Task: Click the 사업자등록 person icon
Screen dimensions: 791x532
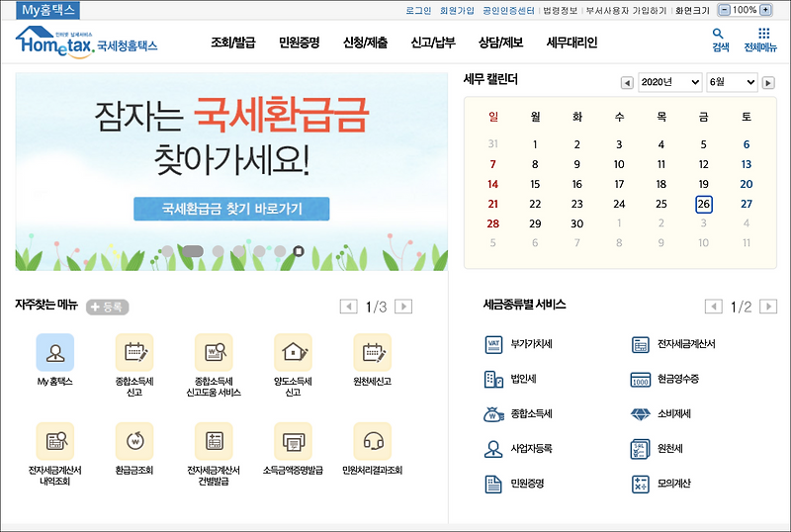Action: [x=493, y=449]
